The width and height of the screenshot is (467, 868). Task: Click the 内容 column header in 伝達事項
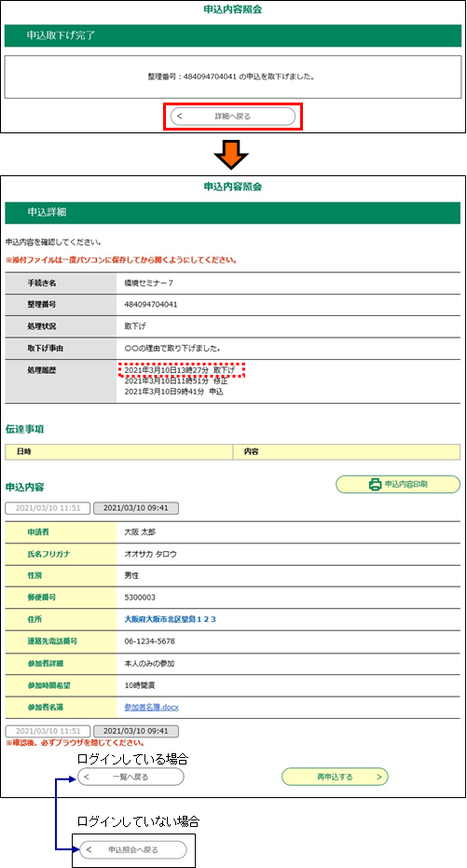(x=347, y=451)
